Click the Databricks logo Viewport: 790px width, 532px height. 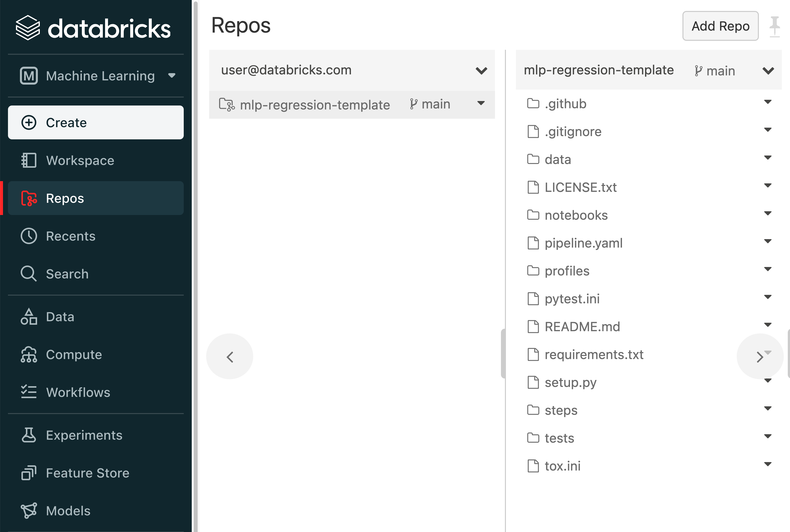pyautogui.click(x=93, y=28)
